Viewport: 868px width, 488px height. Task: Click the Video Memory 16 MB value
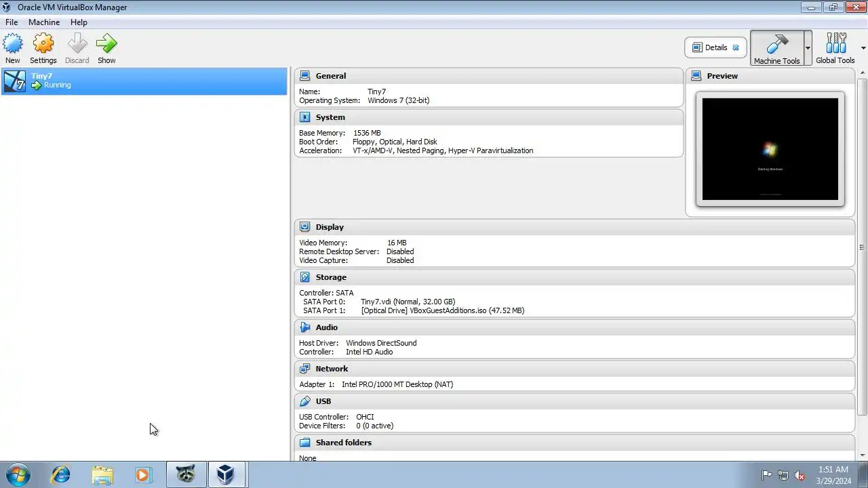coord(397,243)
